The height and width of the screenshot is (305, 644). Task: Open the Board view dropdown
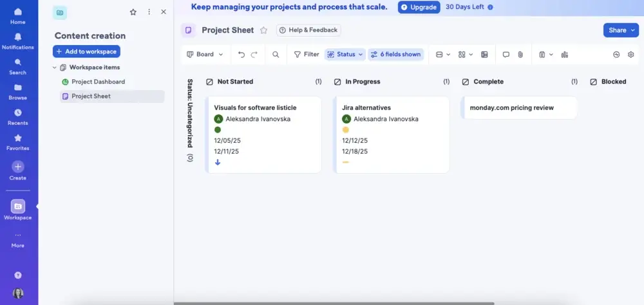(205, 55)
